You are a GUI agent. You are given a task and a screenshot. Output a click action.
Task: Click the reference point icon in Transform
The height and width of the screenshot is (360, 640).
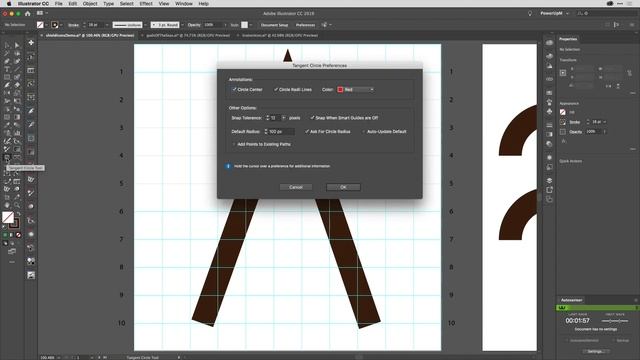point(563,73)
